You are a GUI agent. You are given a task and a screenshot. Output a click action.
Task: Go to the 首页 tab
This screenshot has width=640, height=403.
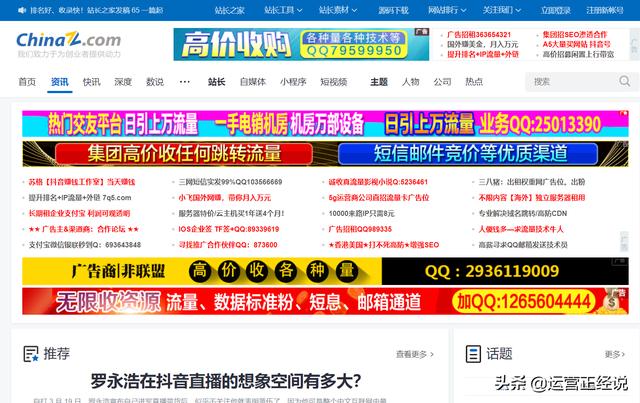(x=27, y=82)
